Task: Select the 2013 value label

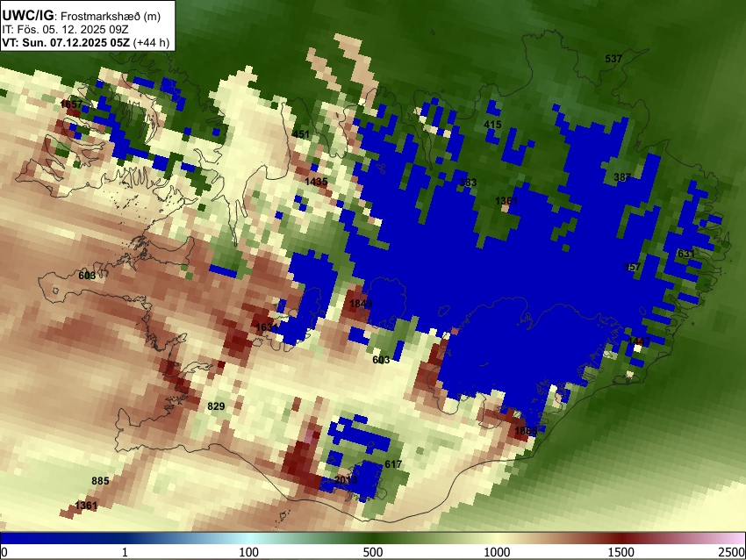Action: coord(346,479)
